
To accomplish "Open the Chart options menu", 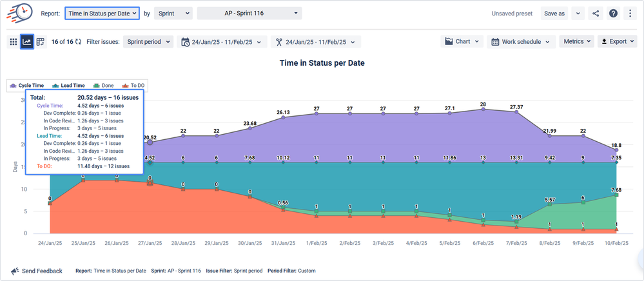I will point(462,41).
